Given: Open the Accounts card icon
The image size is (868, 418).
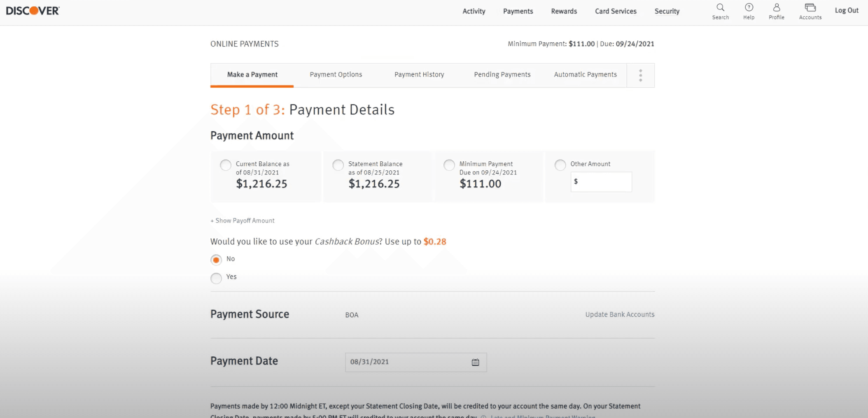Looking at the screenshot, I should pos(810,8).
